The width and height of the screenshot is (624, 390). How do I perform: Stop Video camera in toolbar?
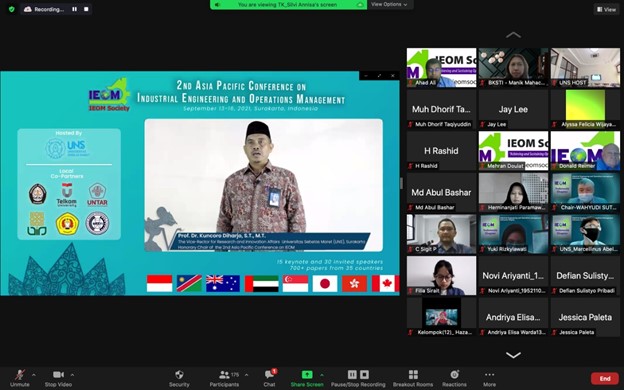click(x=58, y=378)
